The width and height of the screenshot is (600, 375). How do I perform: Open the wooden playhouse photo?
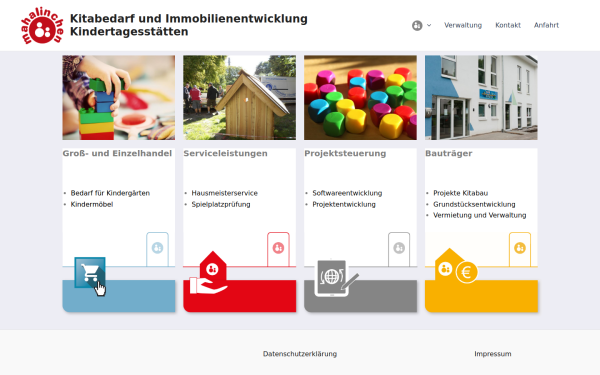coord(240,98)
